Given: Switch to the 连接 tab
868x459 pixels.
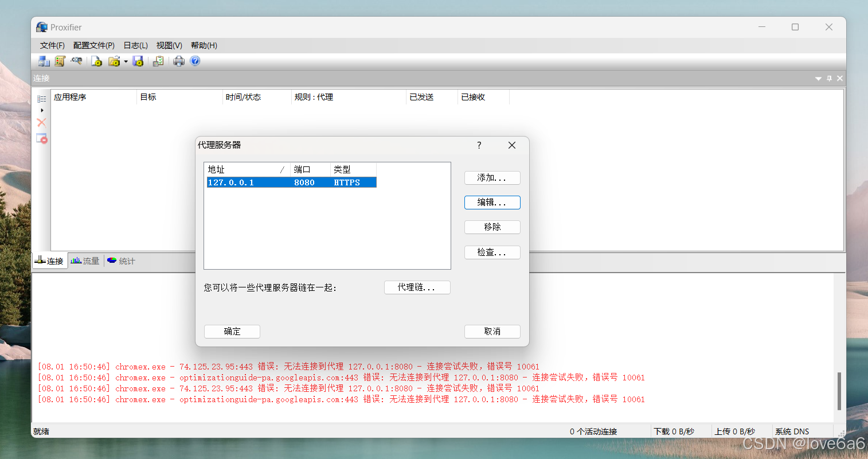Looking at the screenshot, I should click(x=49, y=261).
